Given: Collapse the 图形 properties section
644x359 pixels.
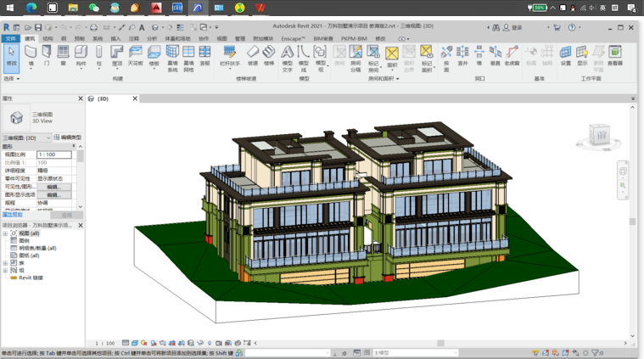Looking at the screenshot, I should 74,146.
